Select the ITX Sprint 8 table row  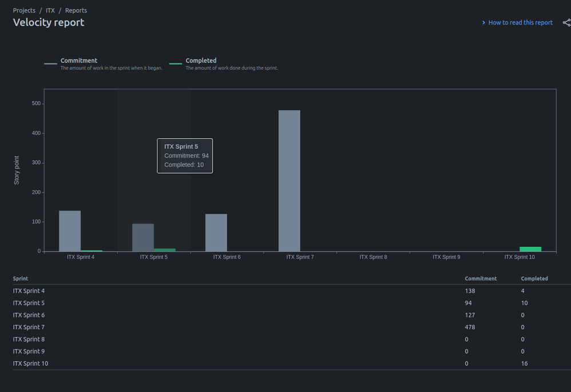point(292,339)
